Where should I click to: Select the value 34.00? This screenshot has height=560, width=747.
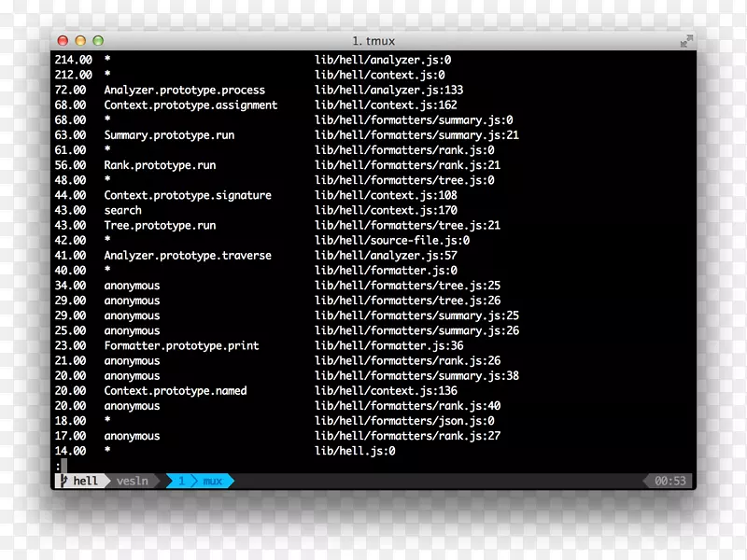(70, 286)
